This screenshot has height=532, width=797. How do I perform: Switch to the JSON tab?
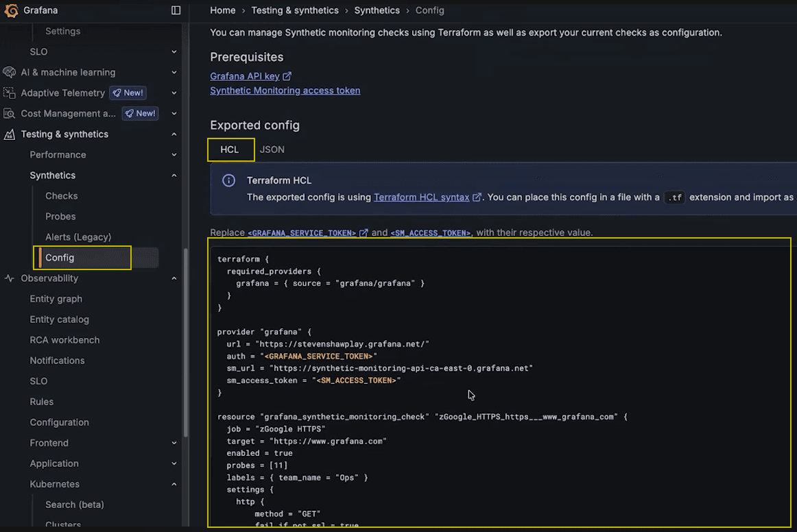coord(272,149)
